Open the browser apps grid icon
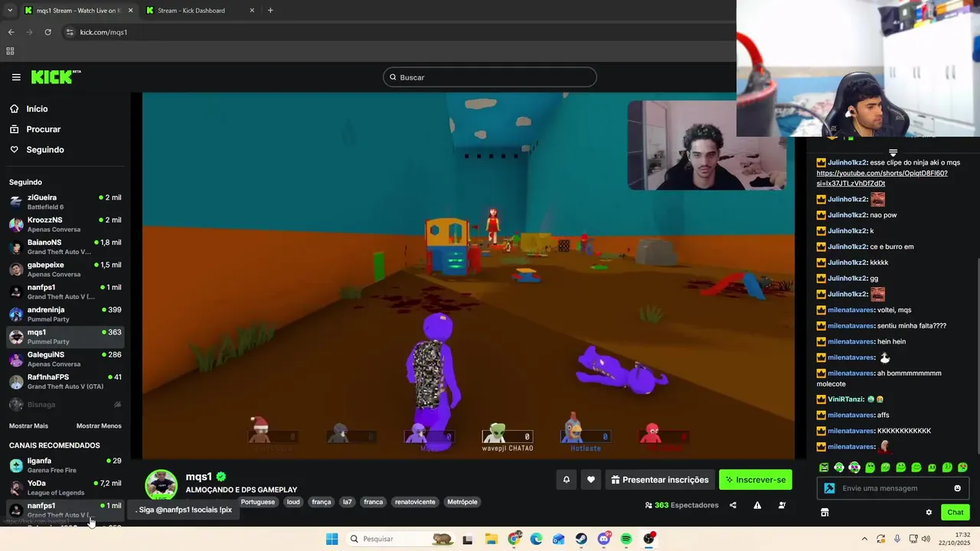The image size is (980, 551). coord(10,51)
